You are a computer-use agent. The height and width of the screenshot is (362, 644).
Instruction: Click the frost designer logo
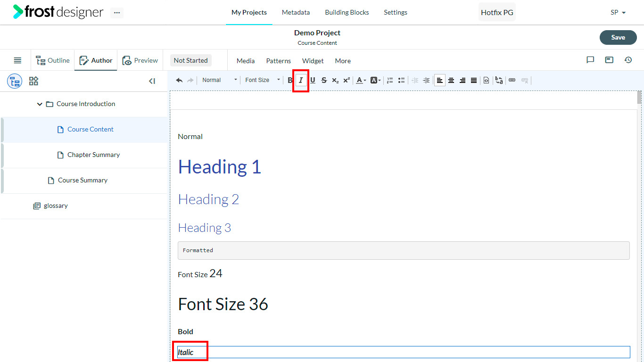(x=58, y=12)
